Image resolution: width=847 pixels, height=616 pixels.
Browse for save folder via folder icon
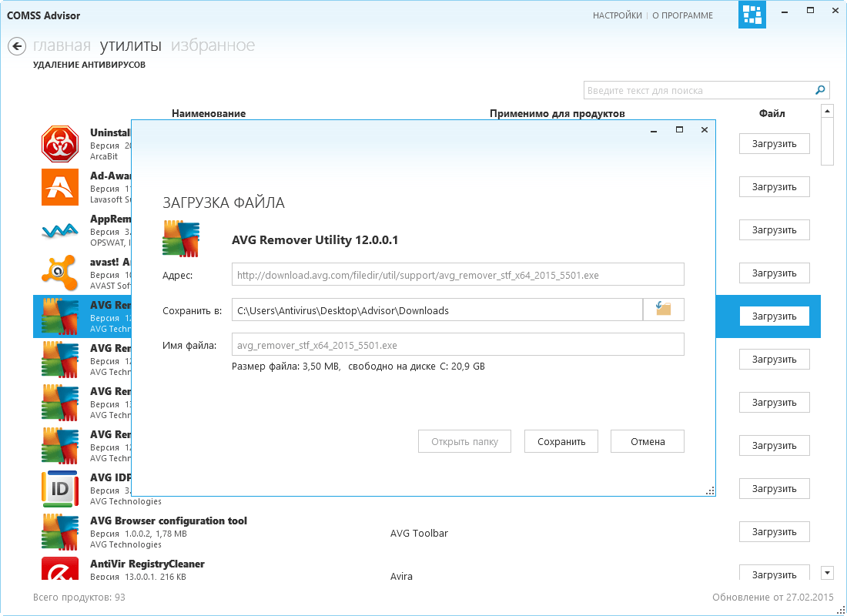(x=663, y=310)
